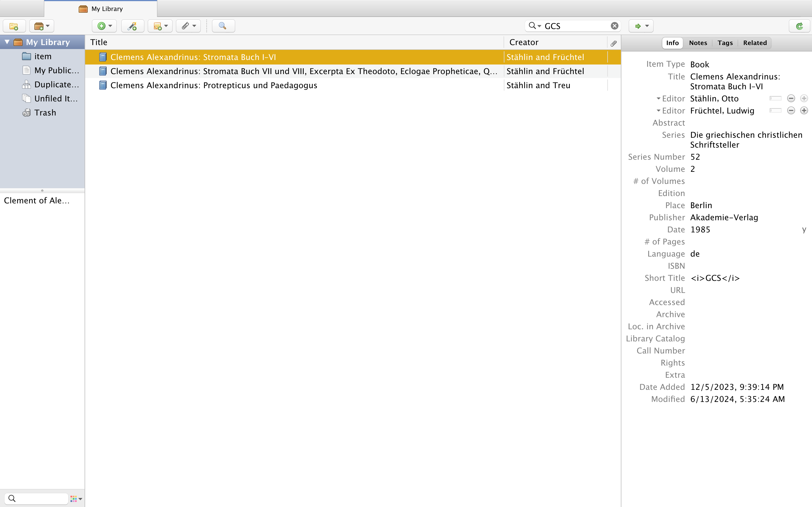Remove the Früchtel, Ludwig editor entry

791,111
